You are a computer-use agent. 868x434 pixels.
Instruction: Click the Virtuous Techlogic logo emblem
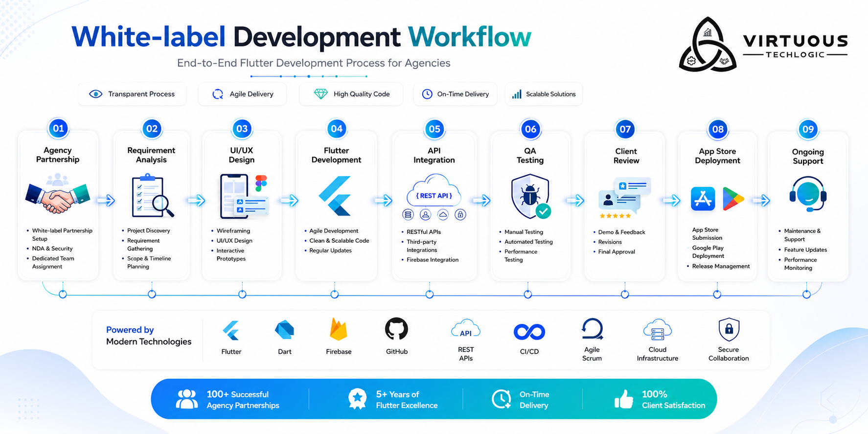pyautogui.click(x=708, y=45)
